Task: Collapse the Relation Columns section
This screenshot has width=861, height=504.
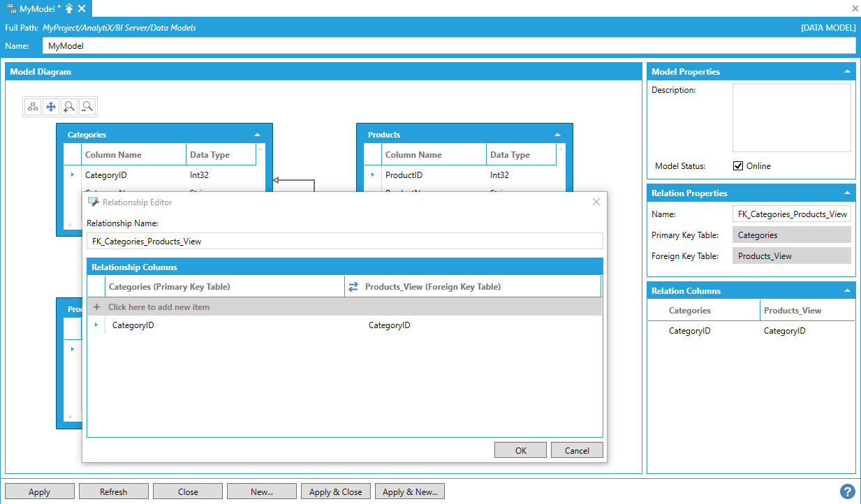Action: pos(847,291)
